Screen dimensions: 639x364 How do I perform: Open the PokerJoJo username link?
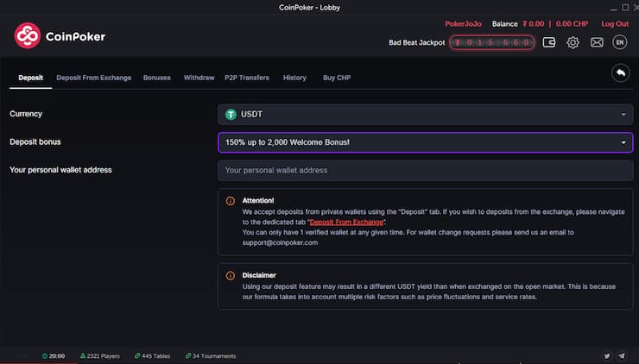pos(464,23)
